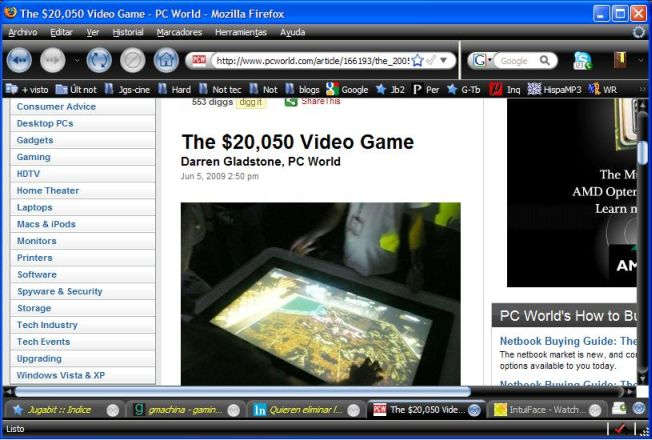Go to the Home page button
This screenshot has height=440, width=652.
(166, 61)
